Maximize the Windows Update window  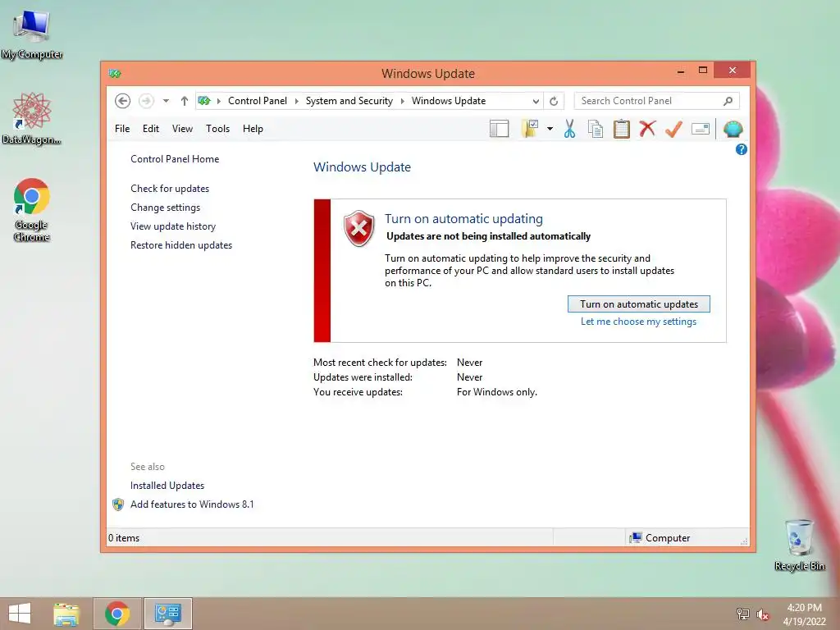(x=703, y=71)
